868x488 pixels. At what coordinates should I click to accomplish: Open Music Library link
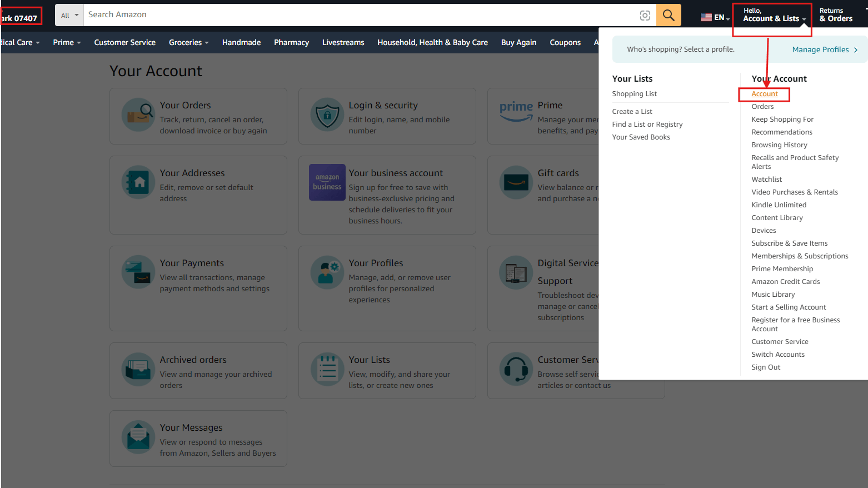(x=773, y=295)
